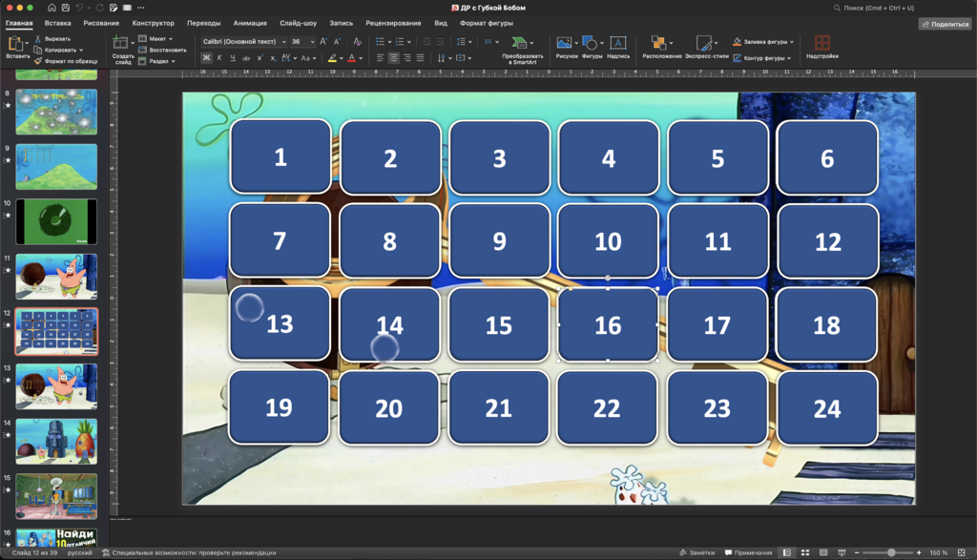Switch to the Переходы (Transitions) tab
977x560 pixels.
coord(204,23)
